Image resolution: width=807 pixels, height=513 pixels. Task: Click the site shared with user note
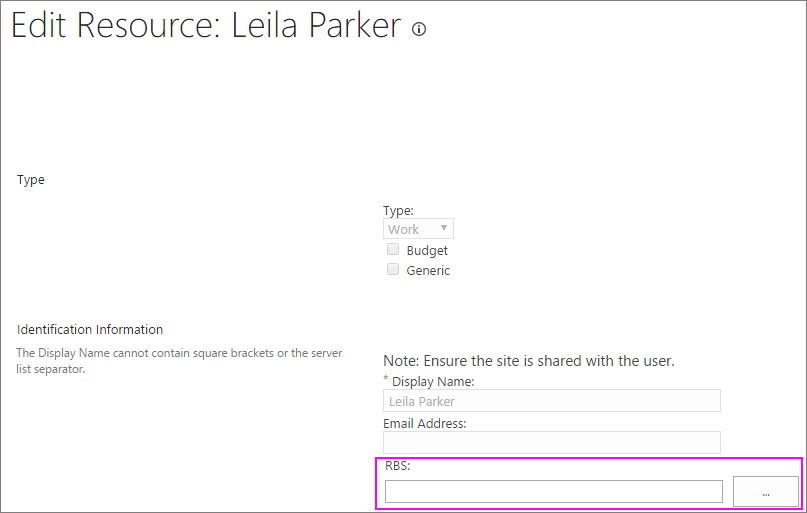[529, 361]
